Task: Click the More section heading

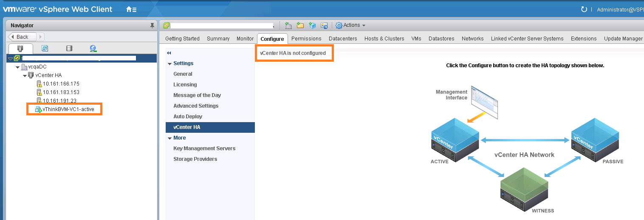Action: [179, 138]
